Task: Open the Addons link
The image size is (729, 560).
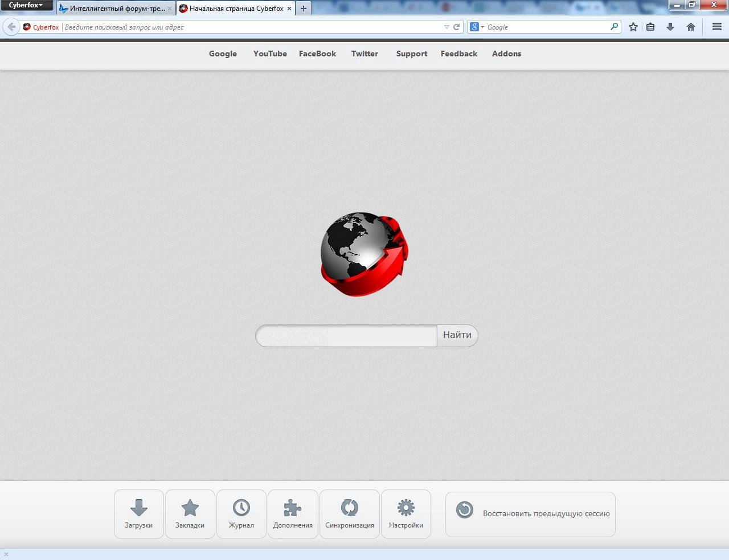Action: coord(506,53)
